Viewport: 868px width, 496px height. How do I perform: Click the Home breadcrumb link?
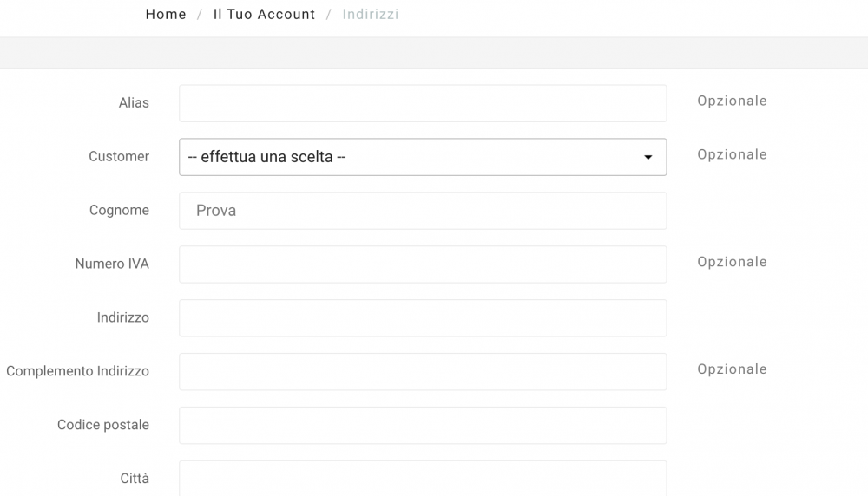pos(166,14)
